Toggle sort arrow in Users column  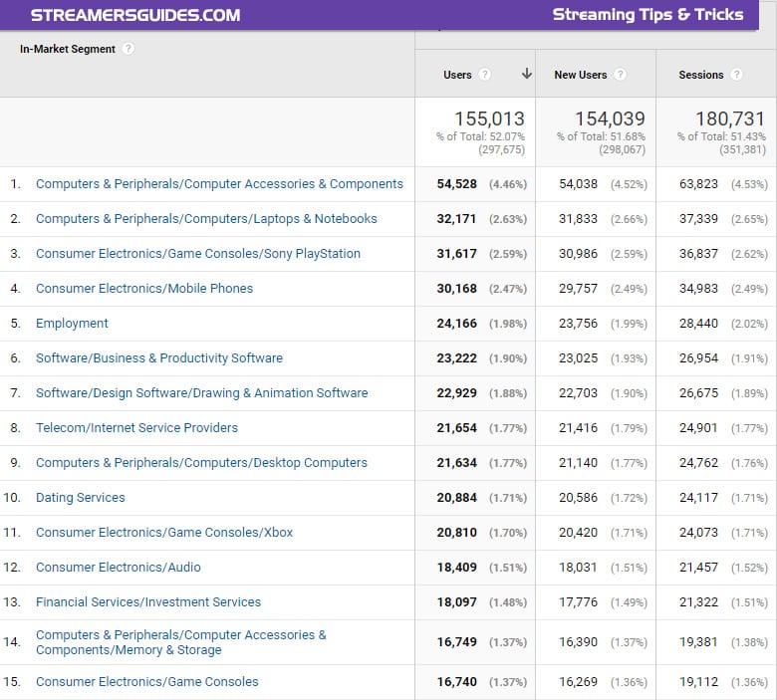coord(527,74)
